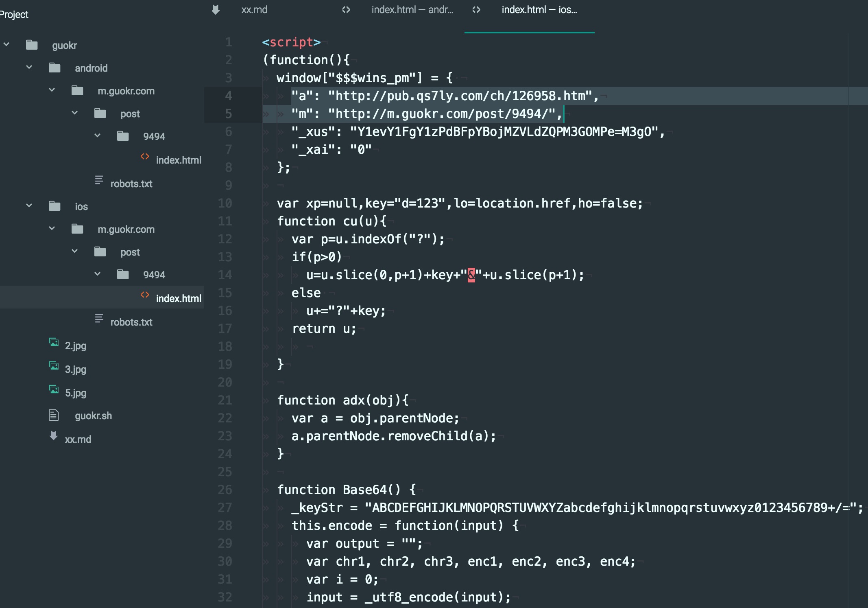This screenshot has width=868, height=608.
Task: Switch to index.html — andr... tab
Action: (x=412, y=10)
